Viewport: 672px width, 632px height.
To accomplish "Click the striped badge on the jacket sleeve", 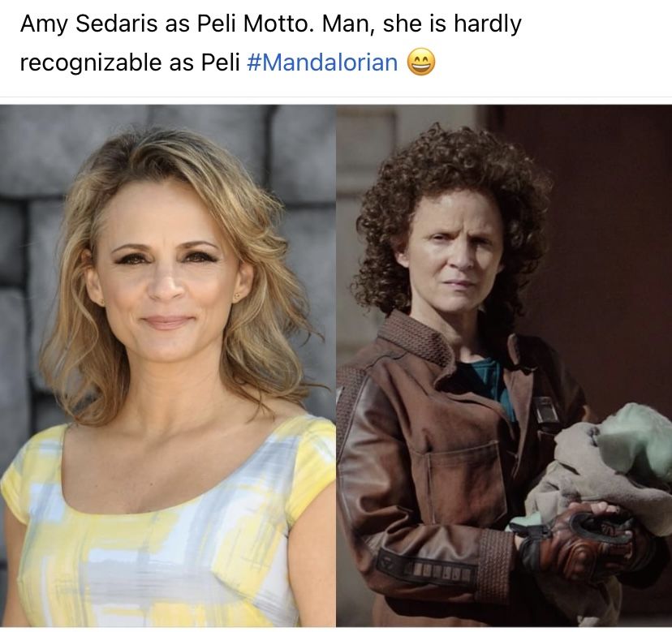I will (x=426, y=569).
